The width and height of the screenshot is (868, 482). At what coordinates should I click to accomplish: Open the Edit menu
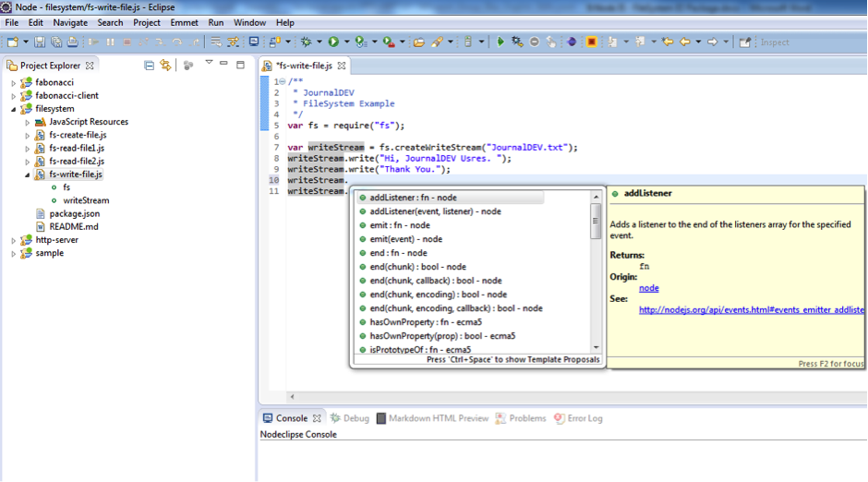coord(35,23)
